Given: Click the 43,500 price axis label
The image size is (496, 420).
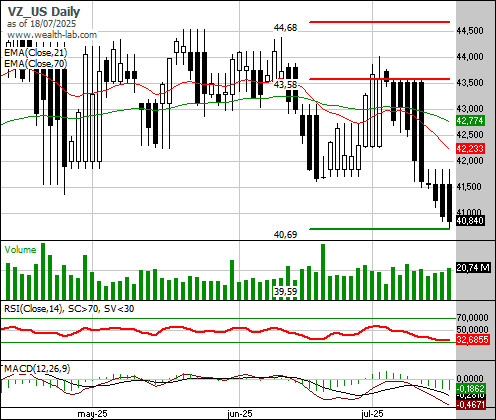Looking at the screenshot, I should pos(470,83).
